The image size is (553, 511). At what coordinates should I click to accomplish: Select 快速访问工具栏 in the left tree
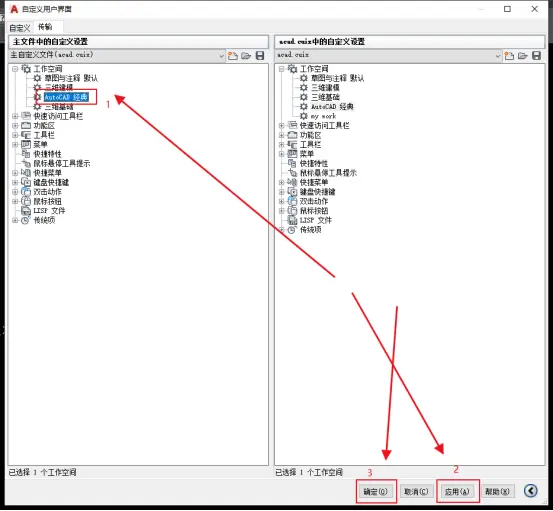[x=58, y=116]
